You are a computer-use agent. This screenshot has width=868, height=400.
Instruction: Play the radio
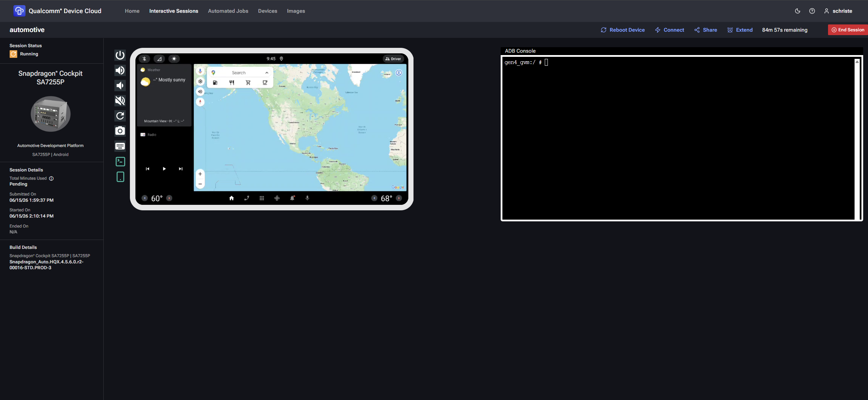click(164, 169)
